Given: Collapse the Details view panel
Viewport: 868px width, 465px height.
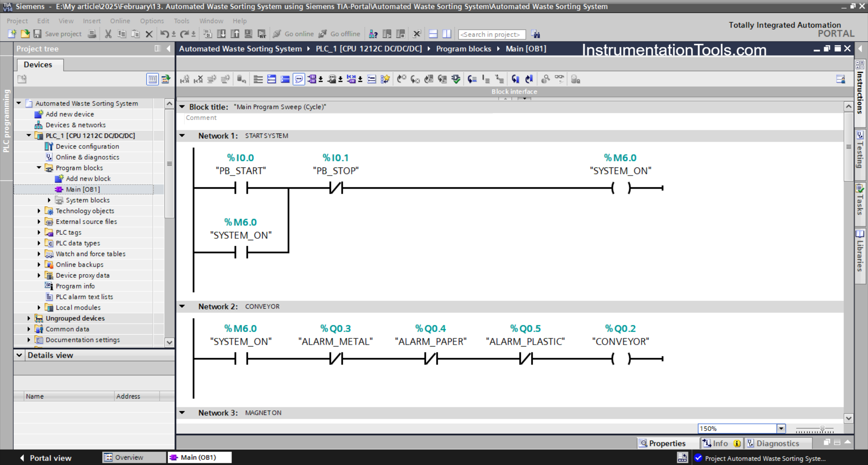Looking at the screenshot, I should click(19, 355).
